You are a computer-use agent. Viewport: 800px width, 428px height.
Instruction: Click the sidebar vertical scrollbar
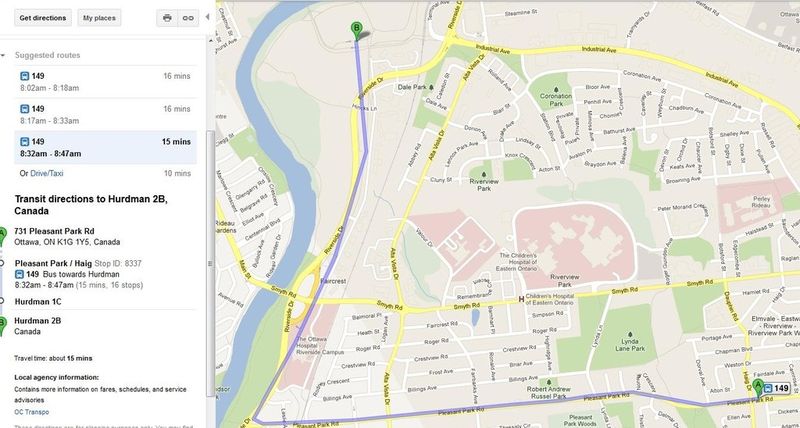(210, 263)
